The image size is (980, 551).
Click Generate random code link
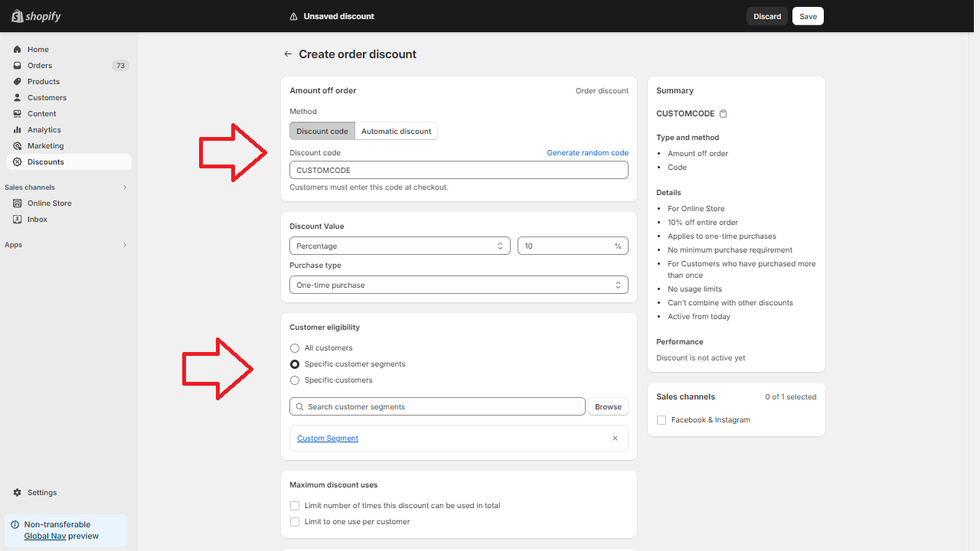coord(587,153)
